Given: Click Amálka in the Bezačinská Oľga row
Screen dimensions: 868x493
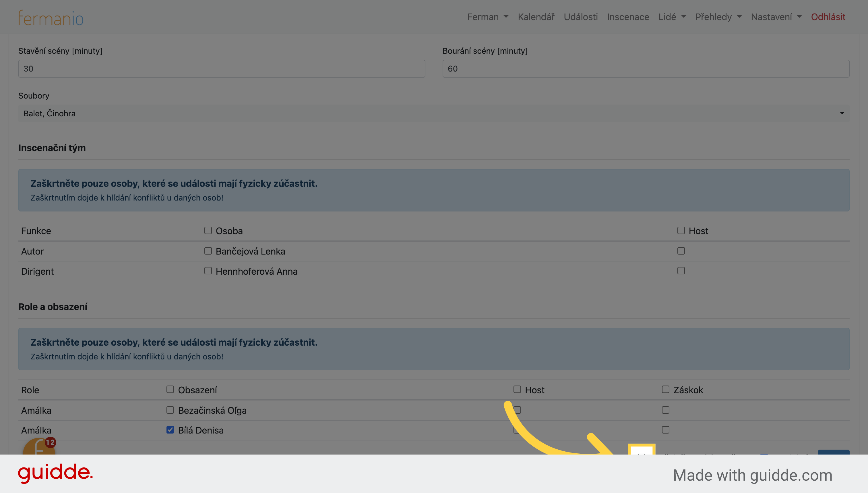Looking at the screenshot, I should point(36,410).
